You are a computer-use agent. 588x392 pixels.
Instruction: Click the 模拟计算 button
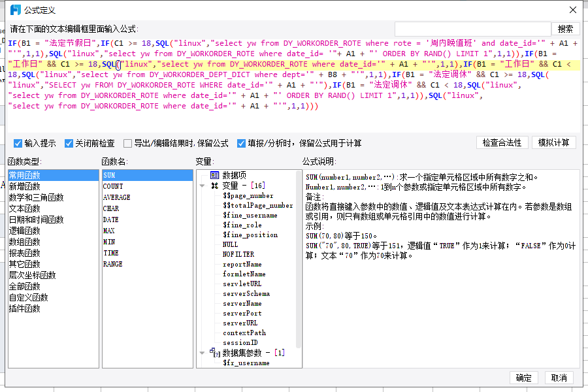click(x=553, y=142)
